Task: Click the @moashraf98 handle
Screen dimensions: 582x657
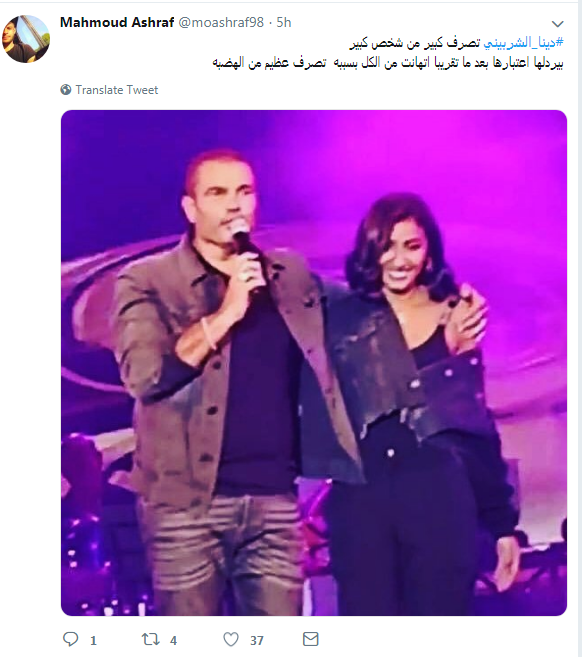Action: pos(221,22)
